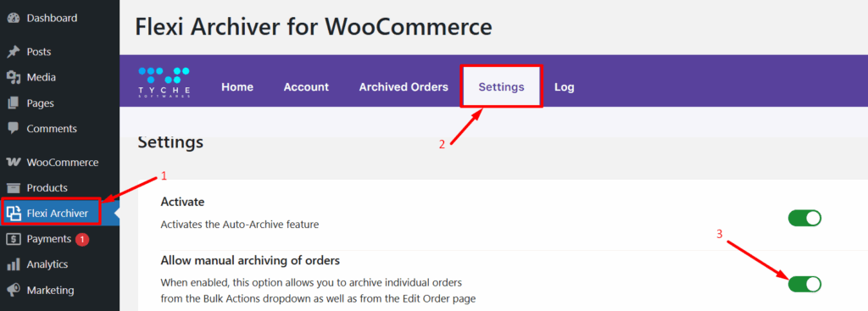This screenshot has height=311, width=868.
Task: Select the Settings tab
Action: (x=502, y=87)
